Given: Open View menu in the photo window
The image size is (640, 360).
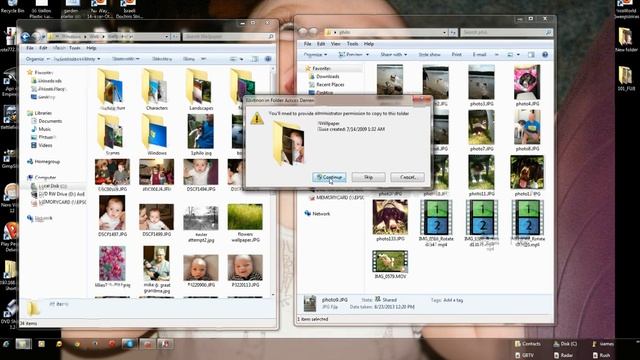Looking at the screenshot, I should pyautogui.click(x=336, y=44).
